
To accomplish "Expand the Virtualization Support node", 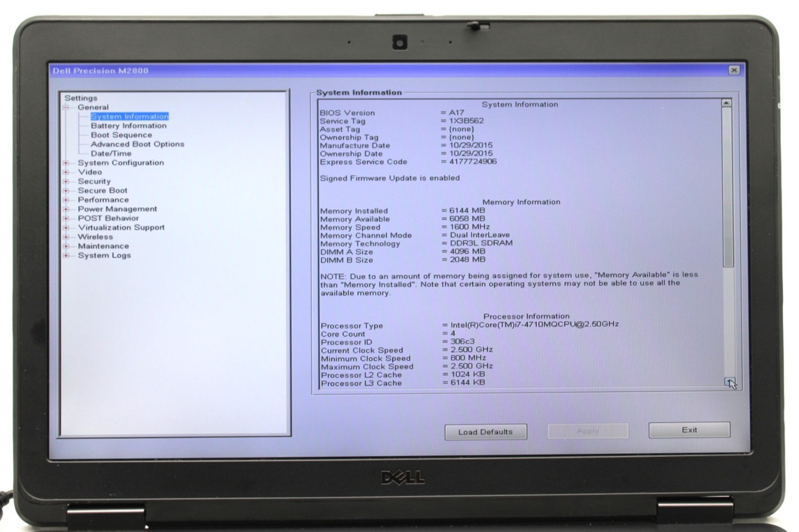I will coord(66,228).
